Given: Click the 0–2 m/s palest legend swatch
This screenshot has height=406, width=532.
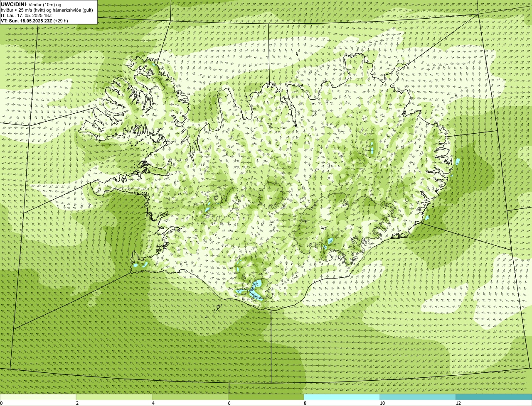Looking at the screenshot, I should [38, 397].
